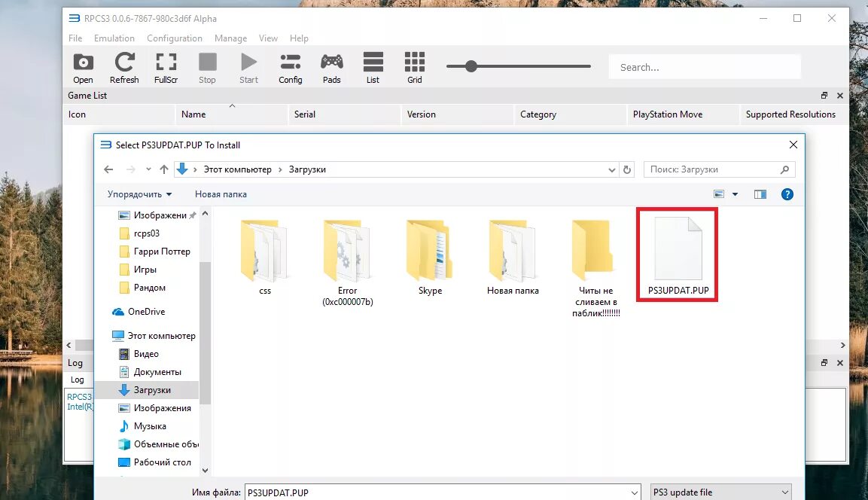Open the file dialog help icon
This screenshot has height=500, width=868.
[x=787, y=194]
